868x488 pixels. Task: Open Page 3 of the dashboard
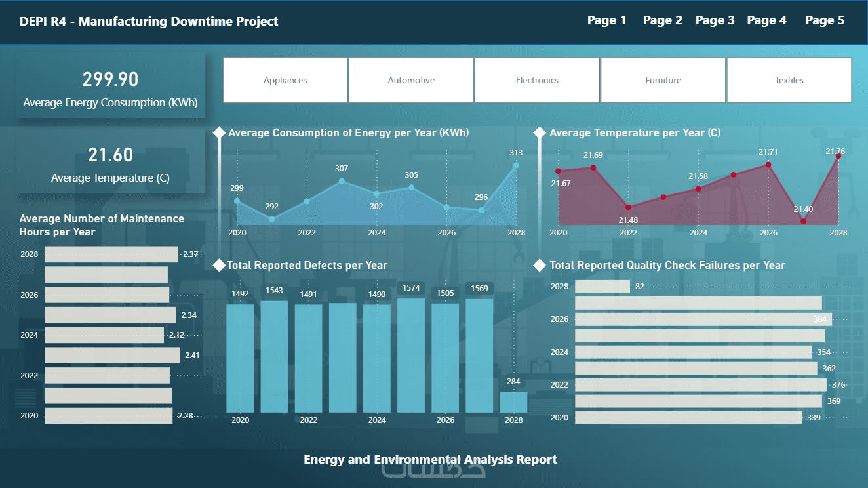715,20
